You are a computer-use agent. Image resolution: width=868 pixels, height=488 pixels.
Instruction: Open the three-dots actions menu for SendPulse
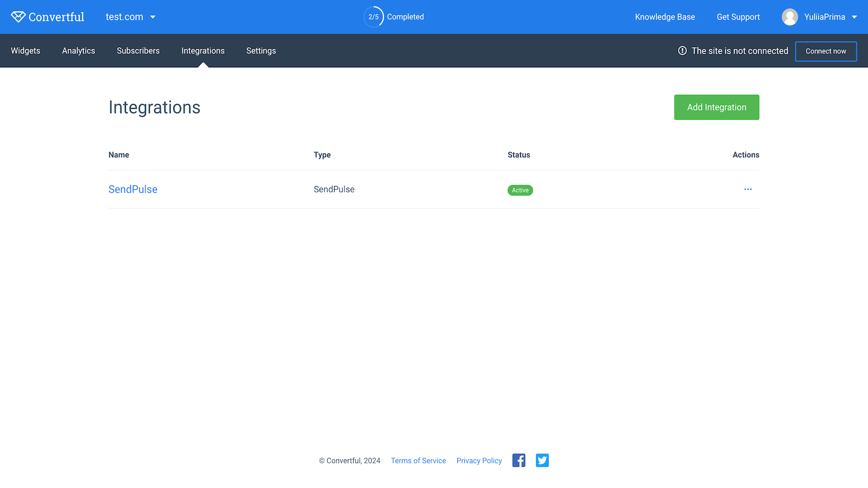coord(748,189)
